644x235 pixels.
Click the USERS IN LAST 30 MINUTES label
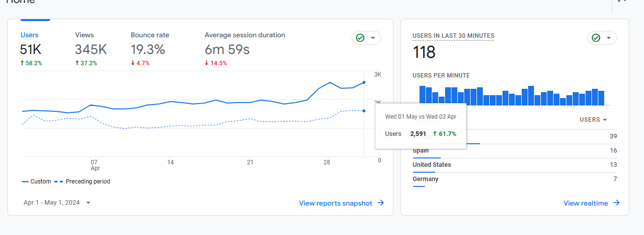[453, 36]
